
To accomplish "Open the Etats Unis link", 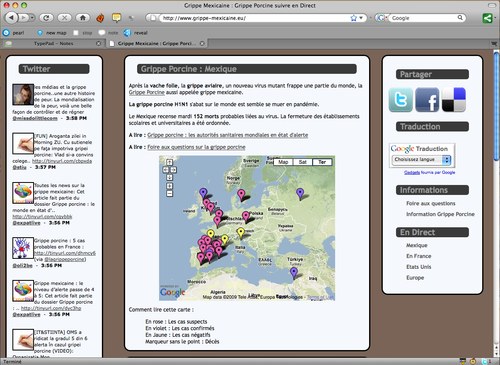I will 419,267.
